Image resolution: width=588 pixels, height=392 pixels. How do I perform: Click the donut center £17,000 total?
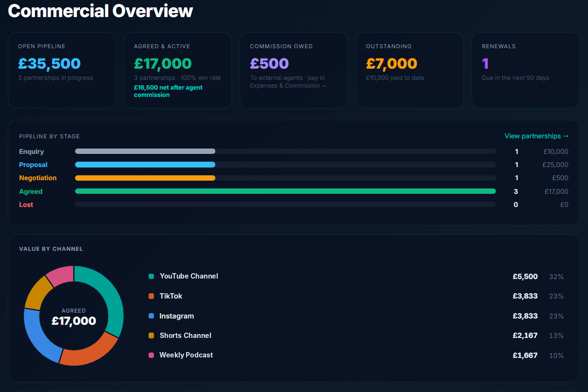74,321
